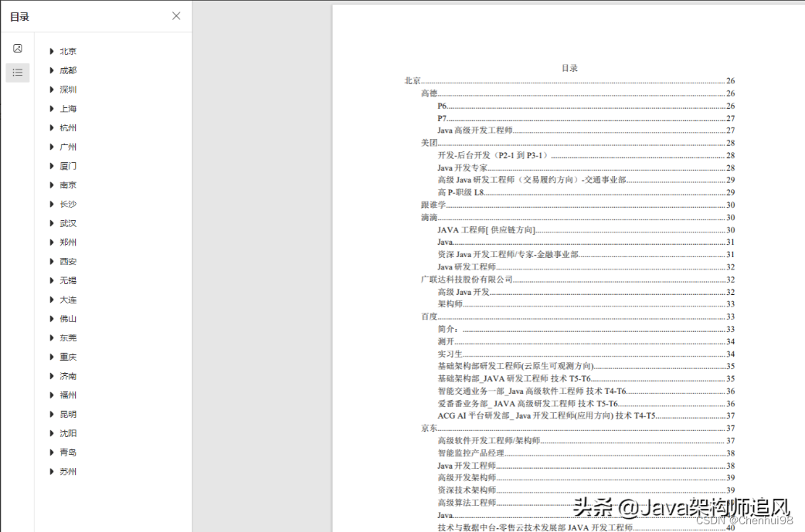The width and height of the screenshot is (805, 532).
Task: Click the 高 P-职级 L8 contents line
Action: (x=586, y=192)
